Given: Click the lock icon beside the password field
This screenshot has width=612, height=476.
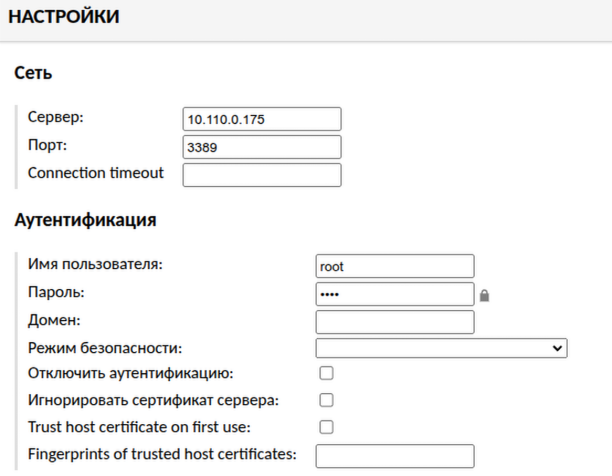Looking at the screenshot, I should pos(484,295).
